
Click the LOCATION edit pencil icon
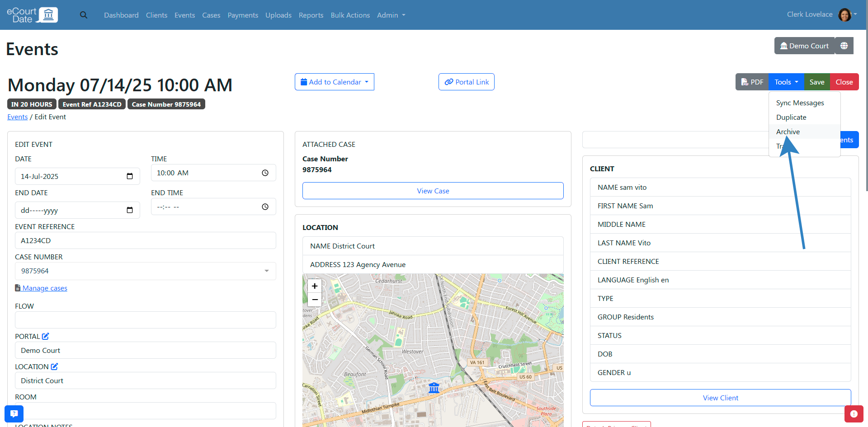point(54,366)
